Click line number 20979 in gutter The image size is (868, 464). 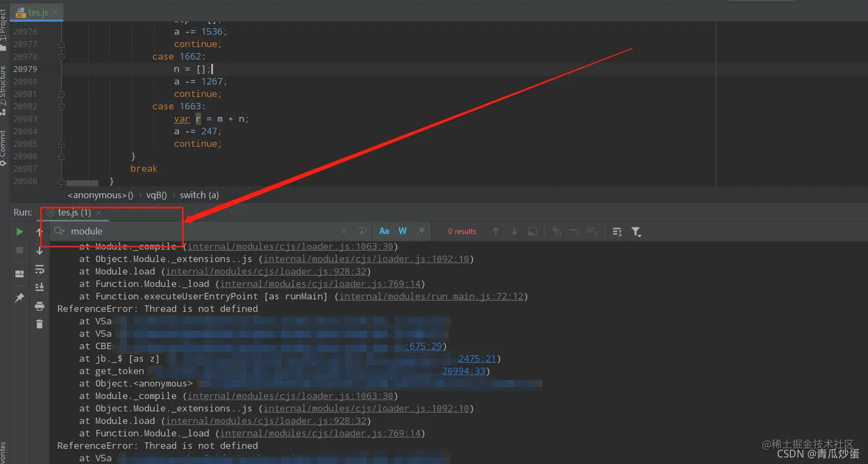pos(25,69)
